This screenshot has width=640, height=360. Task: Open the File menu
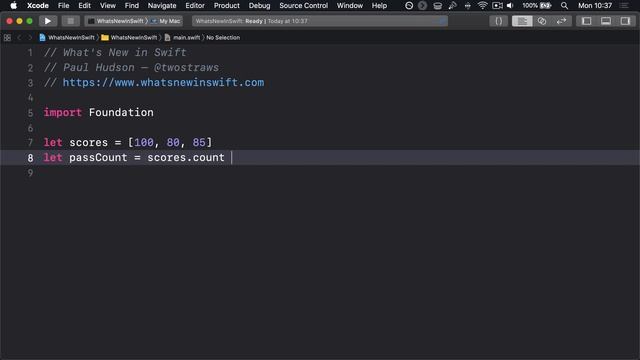[63, 5]
